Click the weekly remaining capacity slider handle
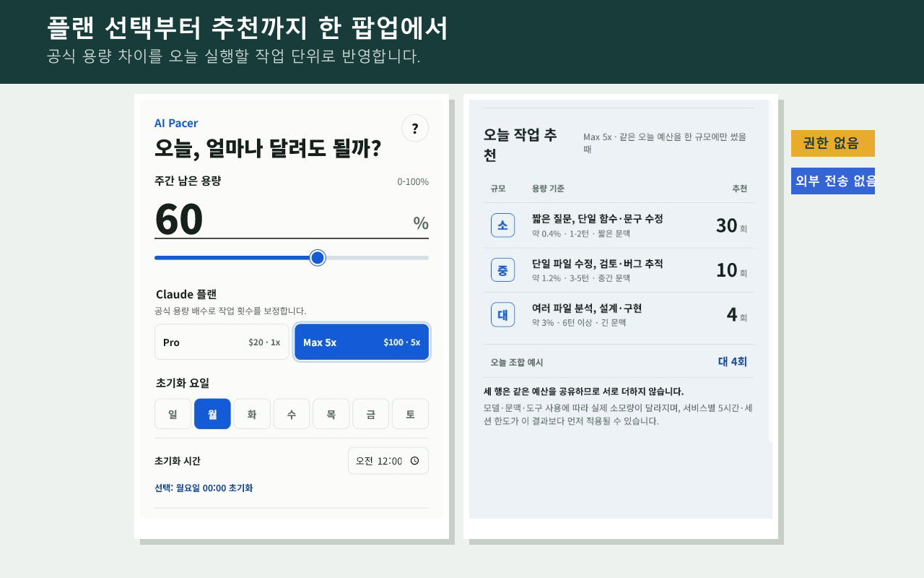The image size is (924, 578). (x=318, y=258)
